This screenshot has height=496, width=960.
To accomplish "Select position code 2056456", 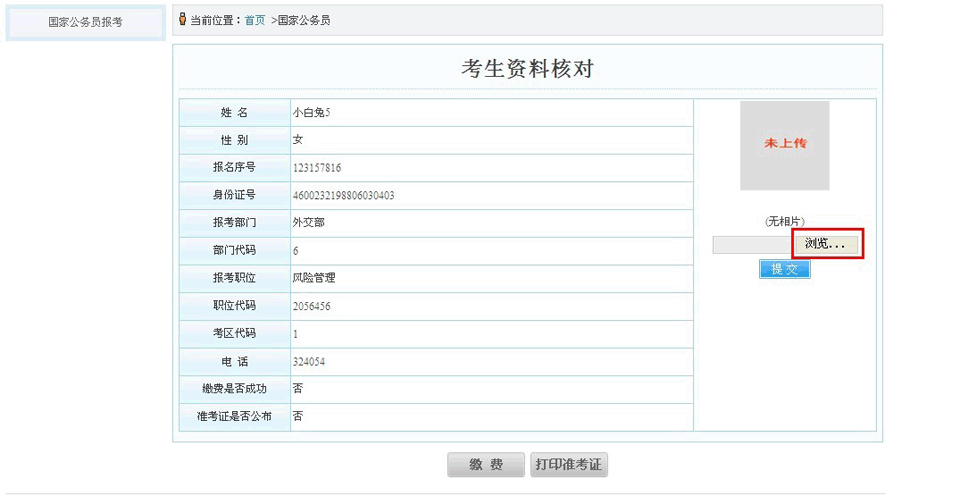I will [312, 306].
